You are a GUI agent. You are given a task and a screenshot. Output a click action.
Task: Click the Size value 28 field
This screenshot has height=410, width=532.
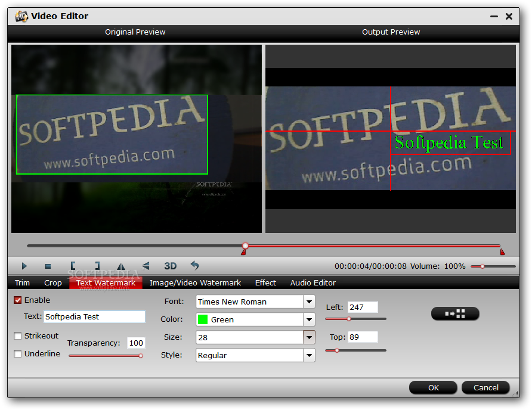click(x=249, y=337)
